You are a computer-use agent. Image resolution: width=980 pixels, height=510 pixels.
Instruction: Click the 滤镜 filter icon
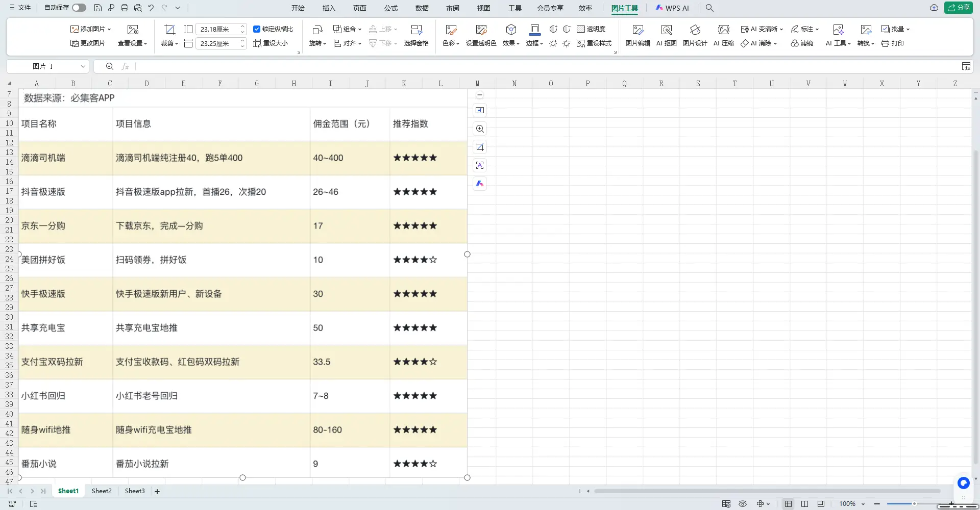tap(801, 43)
